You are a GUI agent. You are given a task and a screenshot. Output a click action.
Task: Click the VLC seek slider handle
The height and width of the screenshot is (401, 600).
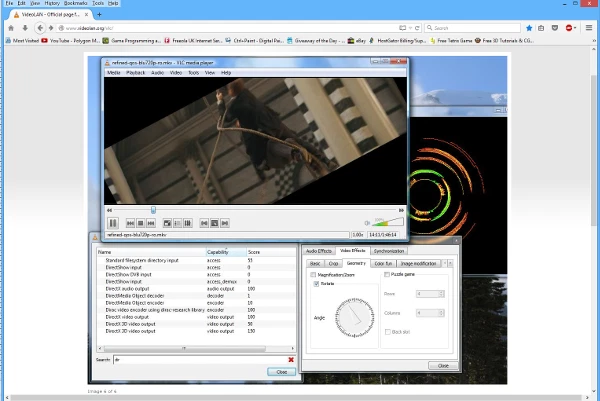point(153,210)
